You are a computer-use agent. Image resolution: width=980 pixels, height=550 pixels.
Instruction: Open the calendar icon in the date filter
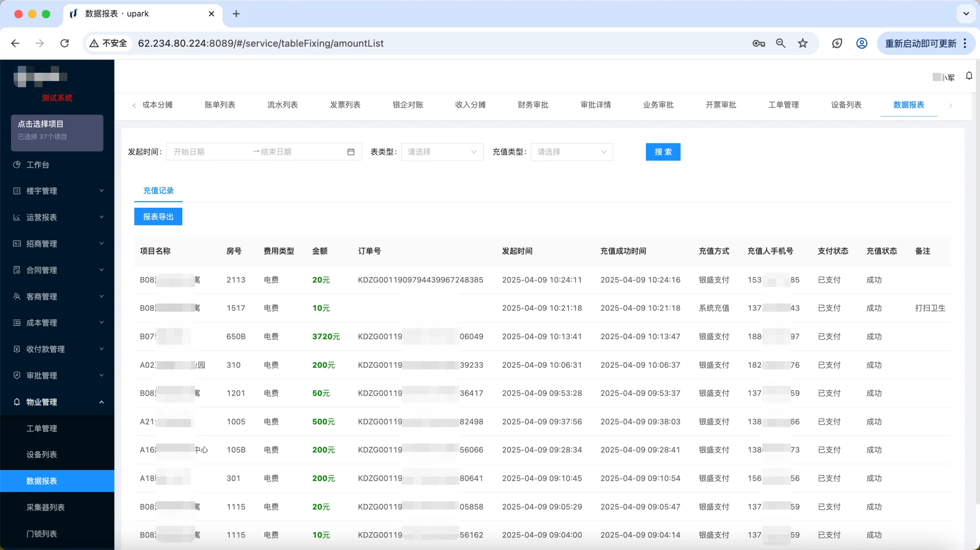[350, 151]
